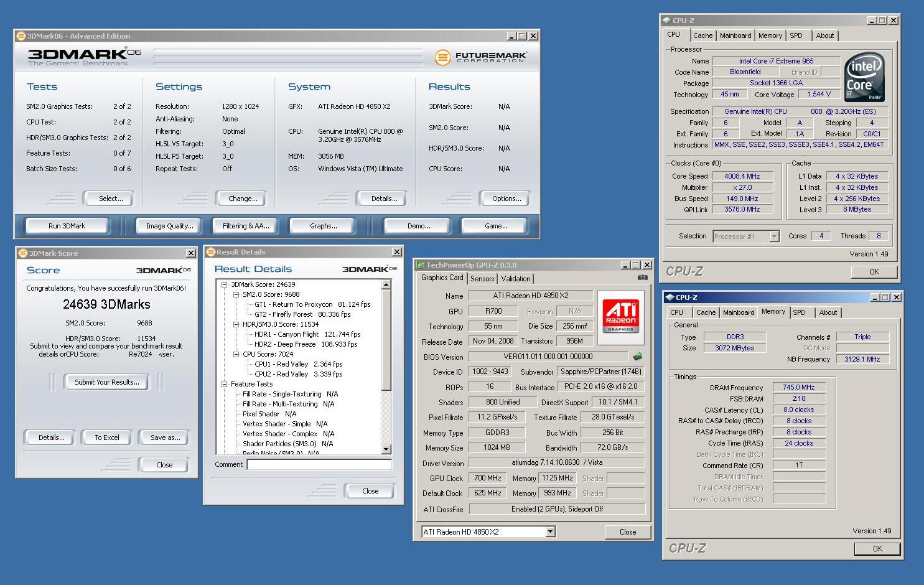Viewport: 924px width, 585px height.
Task: Click Close in the Result Details window
Action: tap(370, 491)
